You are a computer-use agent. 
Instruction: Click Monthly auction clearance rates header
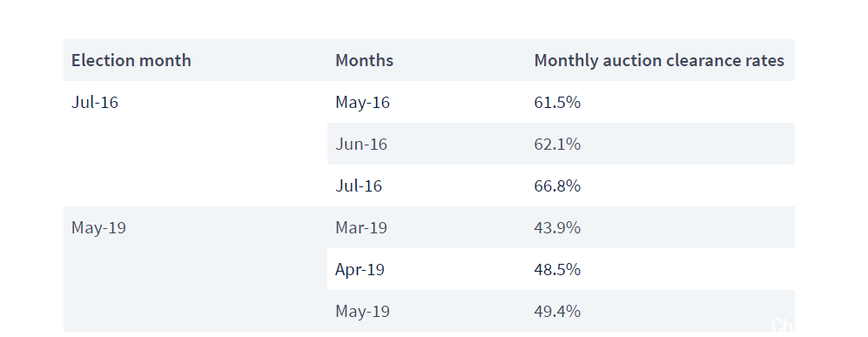pos(659,60)
